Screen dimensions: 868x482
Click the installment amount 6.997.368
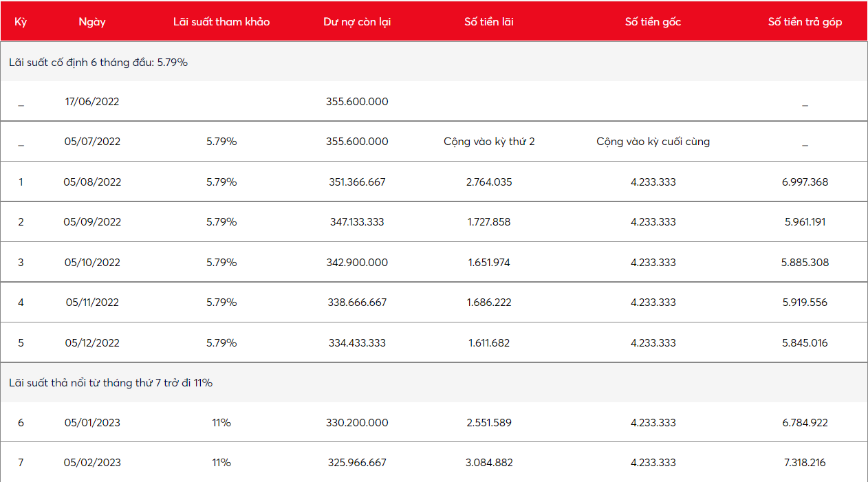pyautogui.click(x=805, y=182)
